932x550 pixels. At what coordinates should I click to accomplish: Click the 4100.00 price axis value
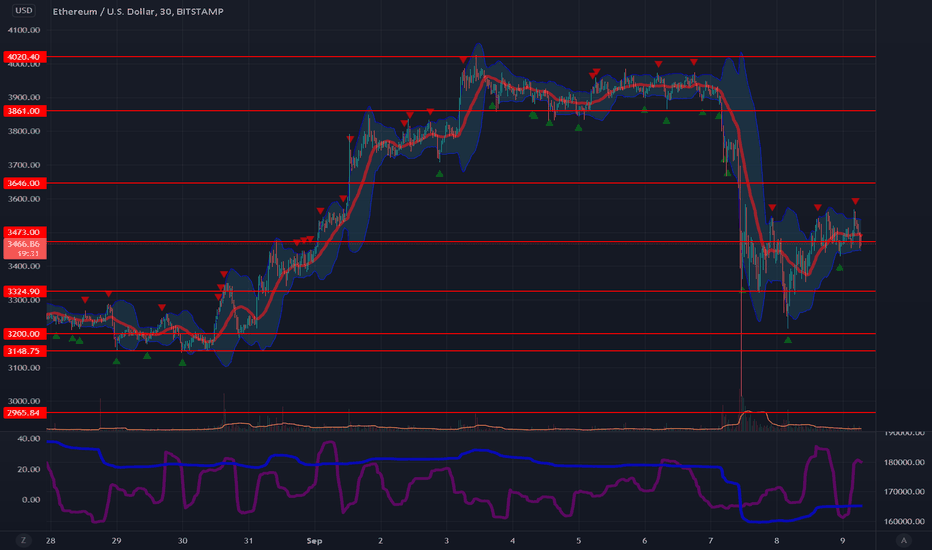[x=24, y=30]
